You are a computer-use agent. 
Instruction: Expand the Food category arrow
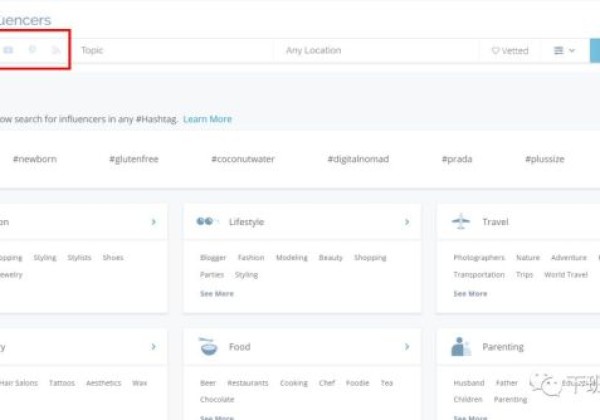click(407, 347)
